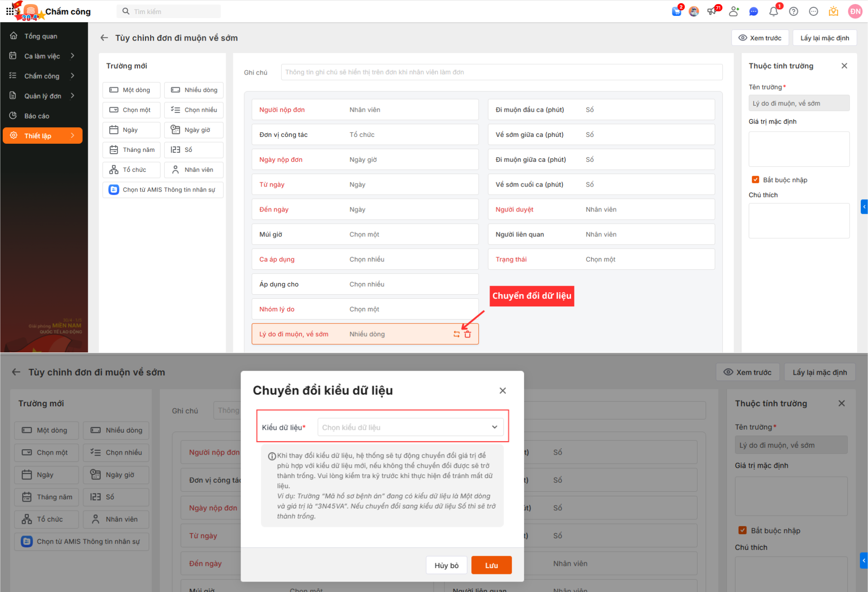
Task: Open the notifications bell icon
Action: point(773,11)
